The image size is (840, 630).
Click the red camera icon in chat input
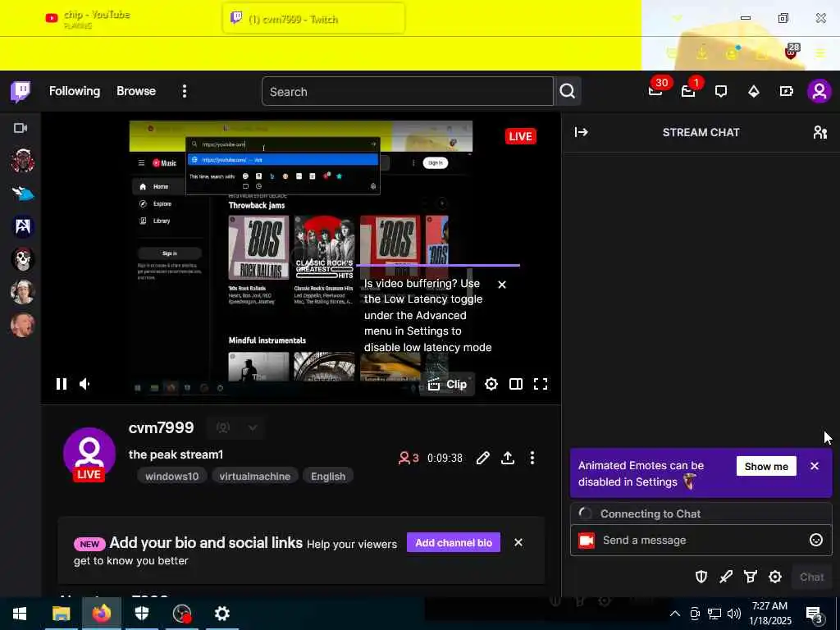click(x=587, y=541)
